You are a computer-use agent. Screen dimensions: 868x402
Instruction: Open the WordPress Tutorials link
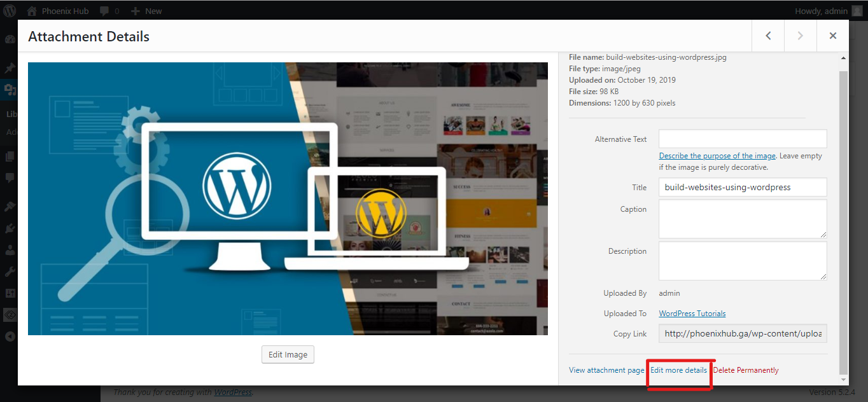coord(692,314)
